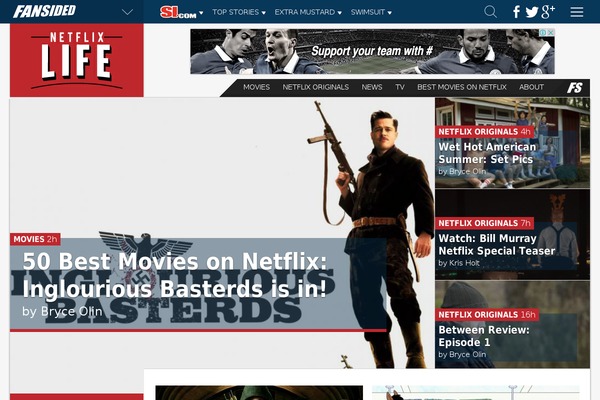
Task: Open the SI.com logo dropdown
Action: [181, 12]
